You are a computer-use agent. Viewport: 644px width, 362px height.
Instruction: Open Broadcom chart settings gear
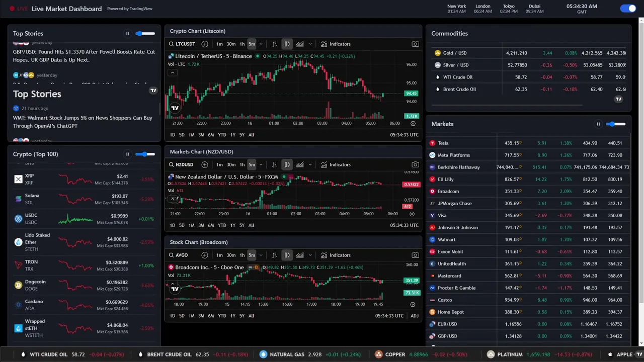click(413, 304)
